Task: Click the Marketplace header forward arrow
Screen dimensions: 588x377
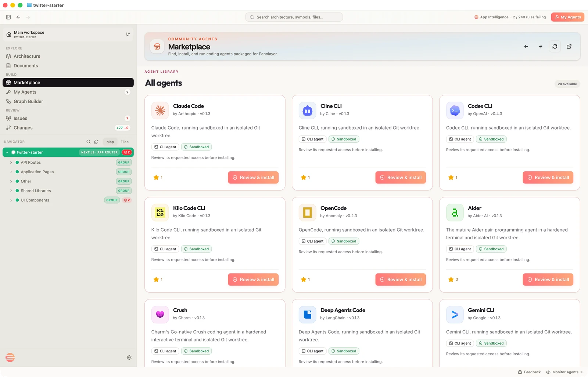Action: (541, 47)
